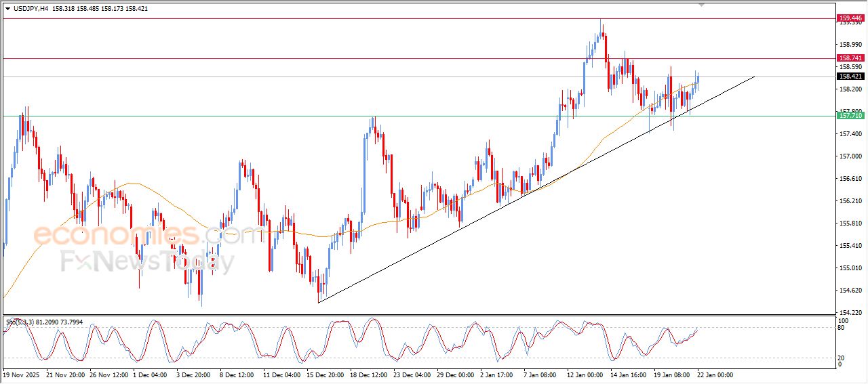This screenshot has width=868, height=384.
Task: Click the 20 level on stochastic scale
Action: tap(842, 357)
